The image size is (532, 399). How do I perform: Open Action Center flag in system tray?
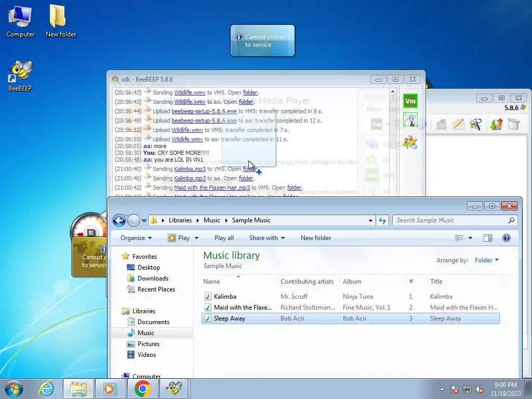click(x=454, y=390)
